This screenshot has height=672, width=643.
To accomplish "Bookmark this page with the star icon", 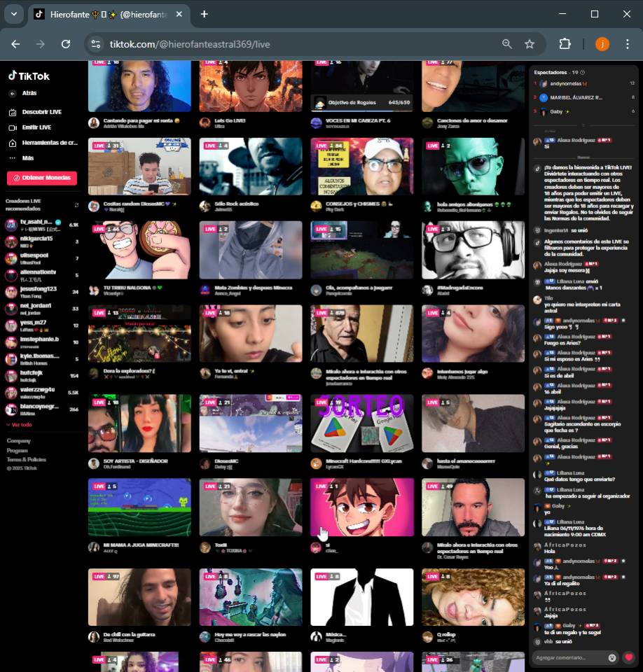I will pos(530,44).
